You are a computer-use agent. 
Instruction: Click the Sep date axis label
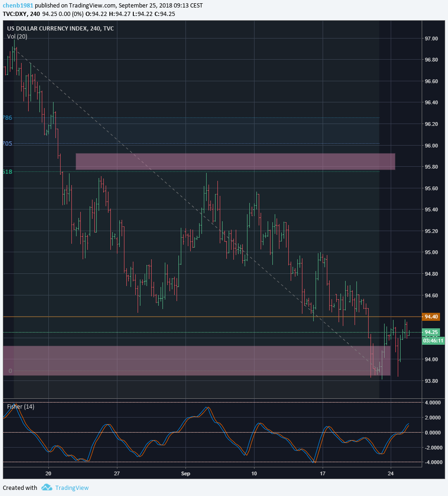pos(185,473)
